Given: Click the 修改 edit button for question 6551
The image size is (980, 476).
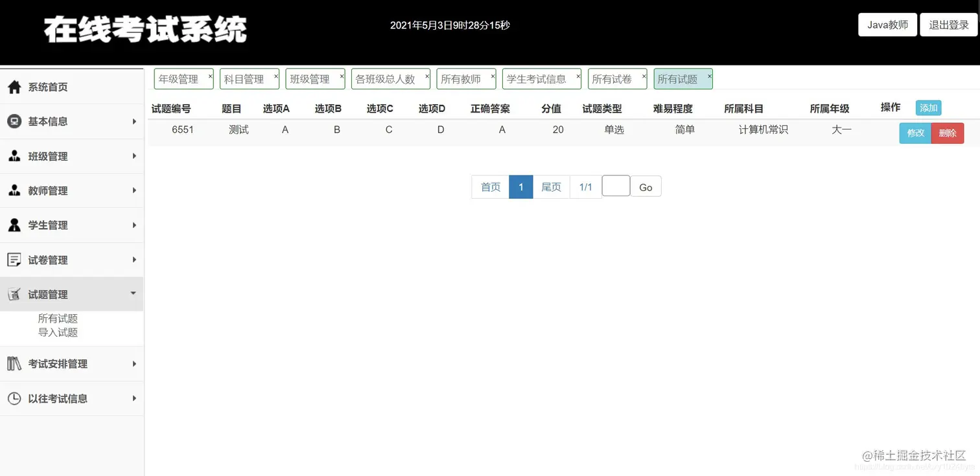Looking at the screenshot, I should click(915, 133).
